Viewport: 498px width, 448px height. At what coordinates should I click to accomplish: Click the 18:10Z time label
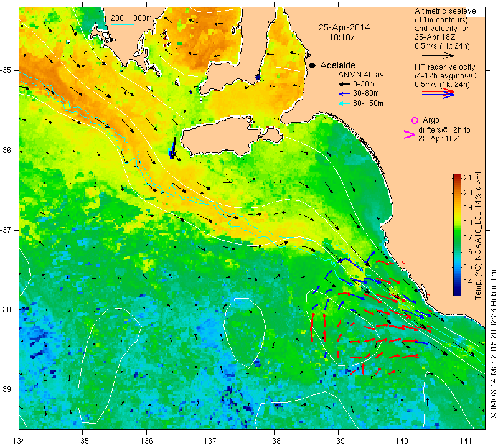[x=342, y=37]
